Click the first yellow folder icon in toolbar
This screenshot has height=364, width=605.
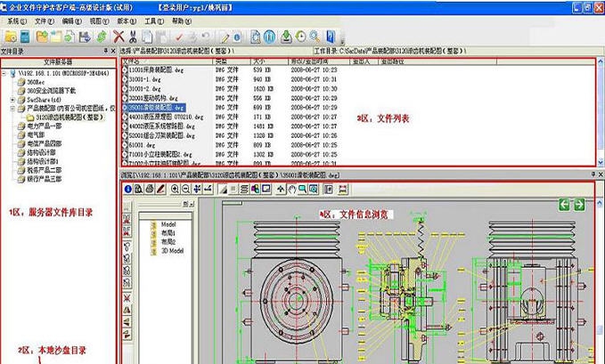(11, 36)
